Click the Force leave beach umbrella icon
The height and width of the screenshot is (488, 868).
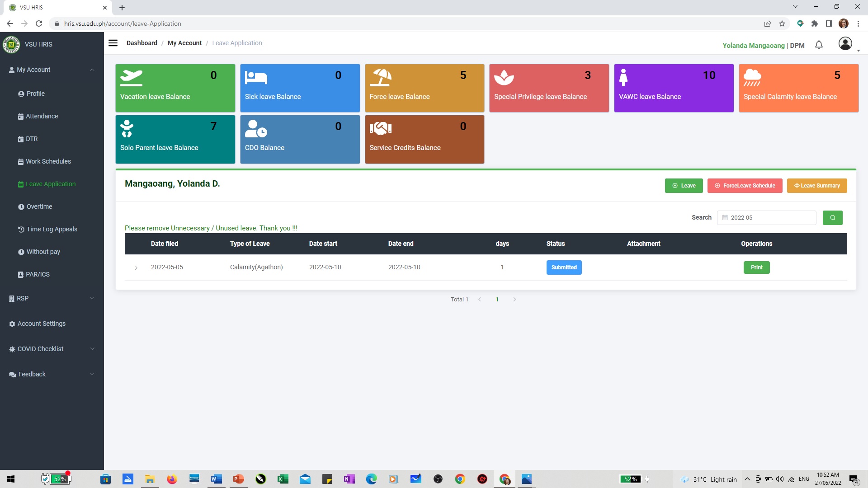(x=381, y=78)
